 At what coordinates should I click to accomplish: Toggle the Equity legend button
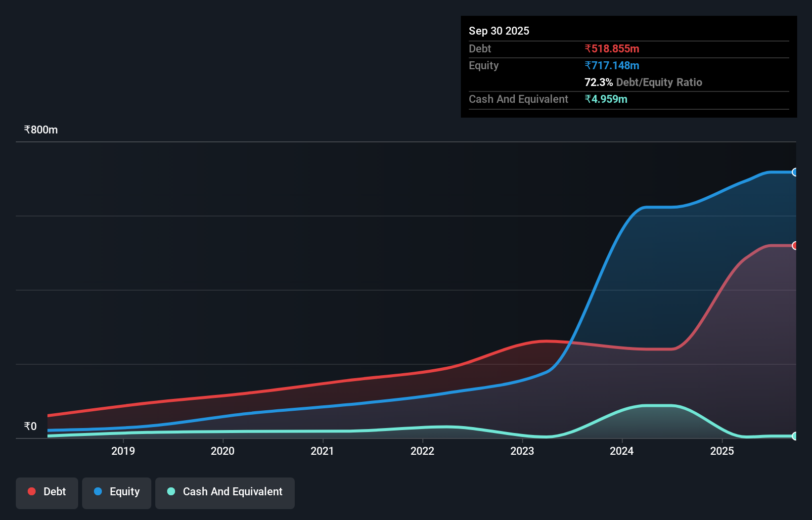117,493
